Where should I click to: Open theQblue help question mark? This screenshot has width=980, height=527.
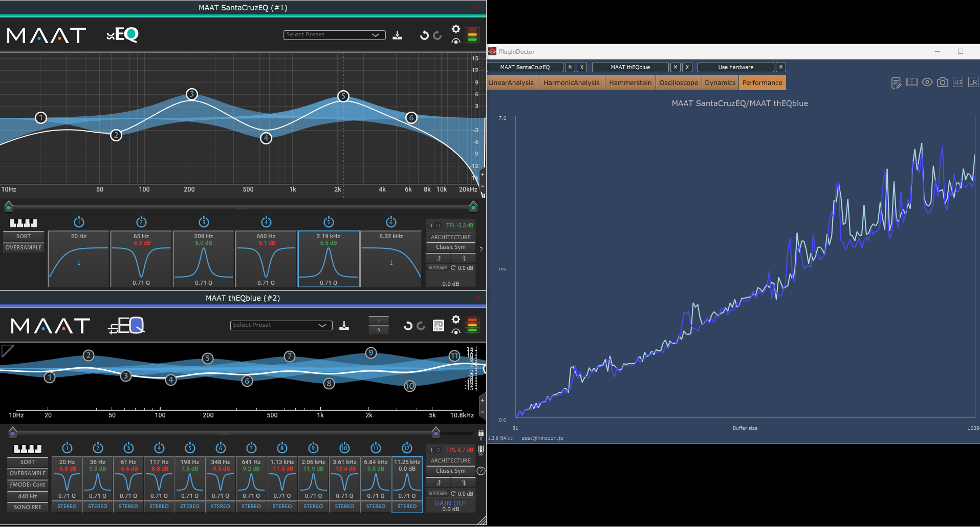481,471
